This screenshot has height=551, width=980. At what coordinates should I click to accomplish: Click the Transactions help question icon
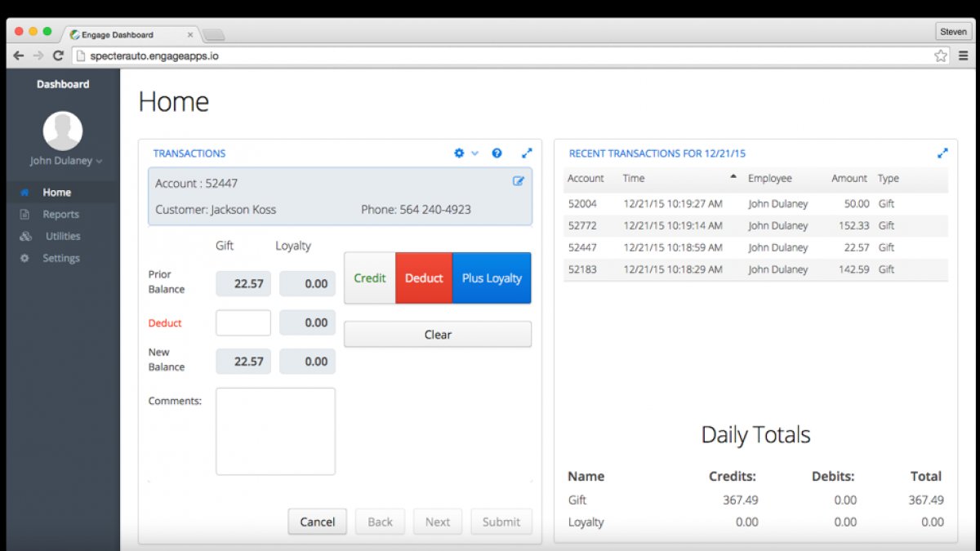[x=497, y=153]
